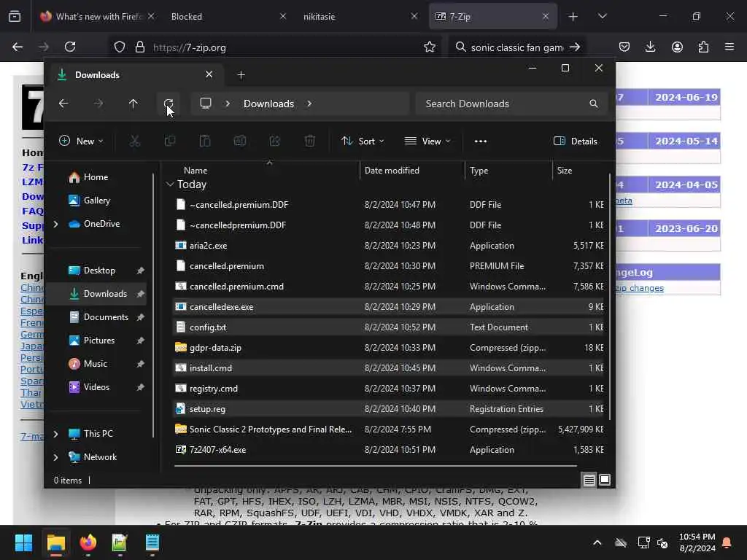Open a new Firefox tab with plus button

(x=573, y=16)
